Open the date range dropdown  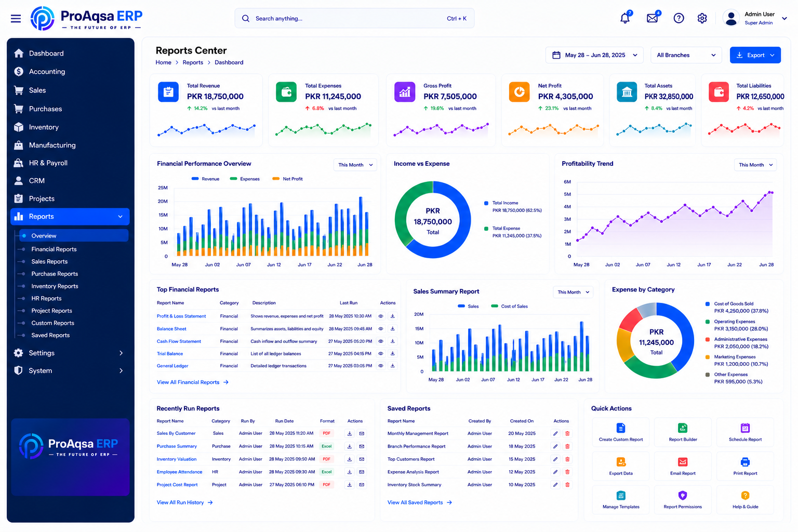[594, 55]
